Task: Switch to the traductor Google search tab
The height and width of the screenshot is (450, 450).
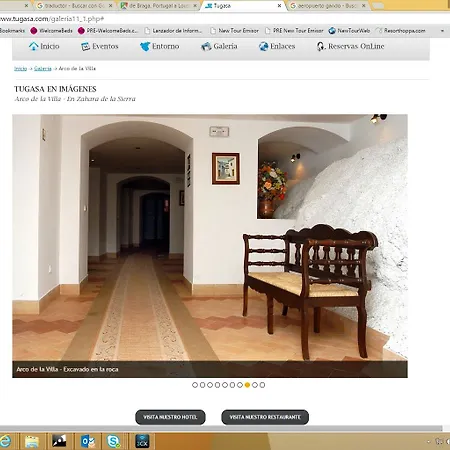Action: point(75,6)
